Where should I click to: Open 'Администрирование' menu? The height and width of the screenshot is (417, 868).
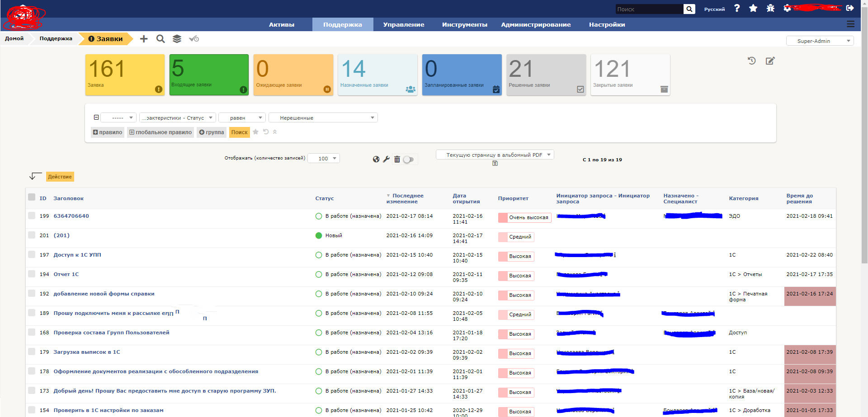(x=536, y=24)
